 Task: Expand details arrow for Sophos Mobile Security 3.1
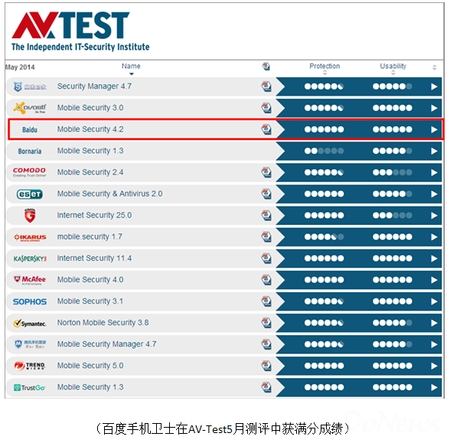(x=434, y=301)
